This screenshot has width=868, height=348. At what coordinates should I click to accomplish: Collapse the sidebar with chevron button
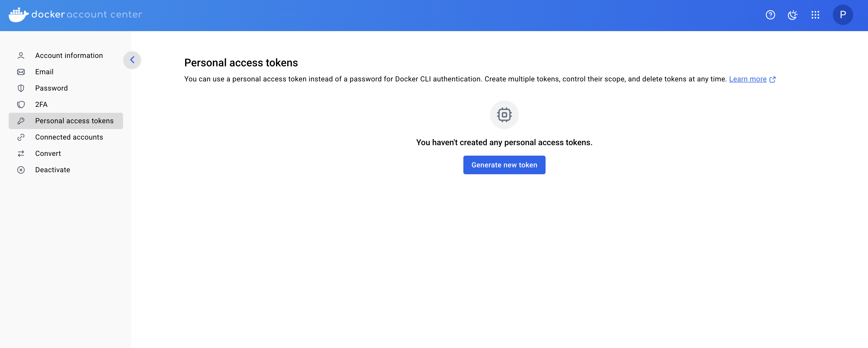point(132,60)
